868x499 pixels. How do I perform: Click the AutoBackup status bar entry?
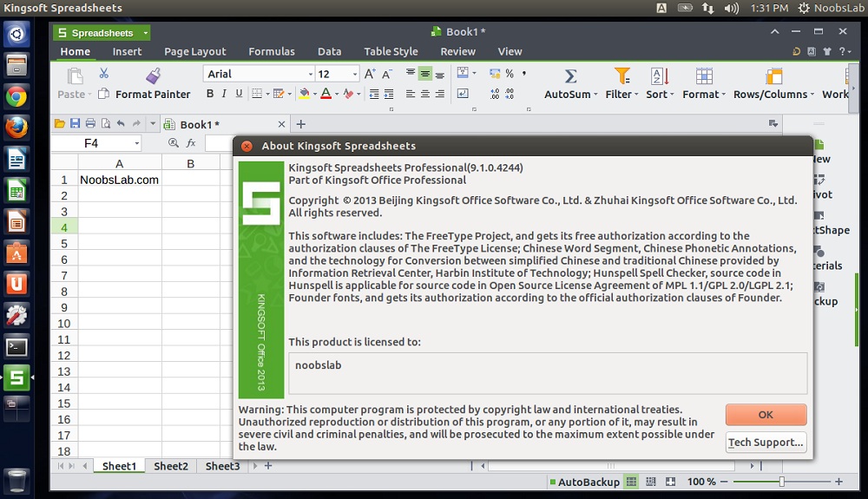click(584, 482)
